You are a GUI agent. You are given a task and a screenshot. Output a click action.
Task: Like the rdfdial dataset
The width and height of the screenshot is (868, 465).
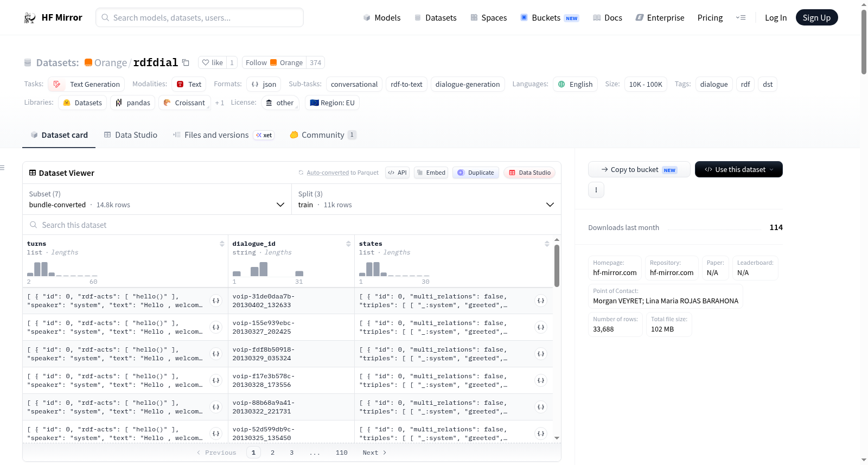[x=212, y=62]
